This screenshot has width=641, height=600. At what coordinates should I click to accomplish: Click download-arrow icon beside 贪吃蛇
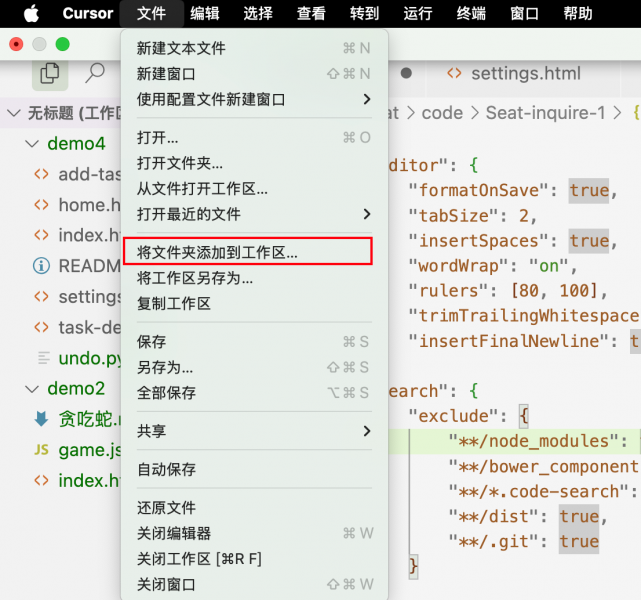click(x=41, y=419)
